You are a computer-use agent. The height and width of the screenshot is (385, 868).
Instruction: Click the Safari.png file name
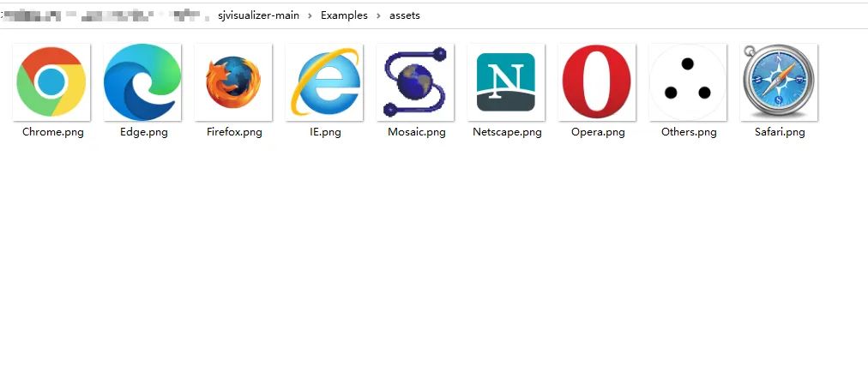pos(780,132)
